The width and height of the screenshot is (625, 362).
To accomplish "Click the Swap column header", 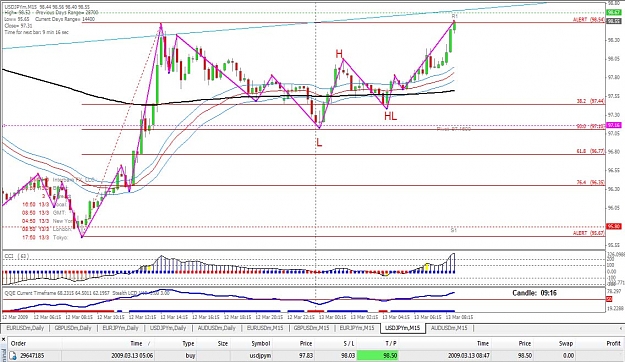I will tap(565, 343).
